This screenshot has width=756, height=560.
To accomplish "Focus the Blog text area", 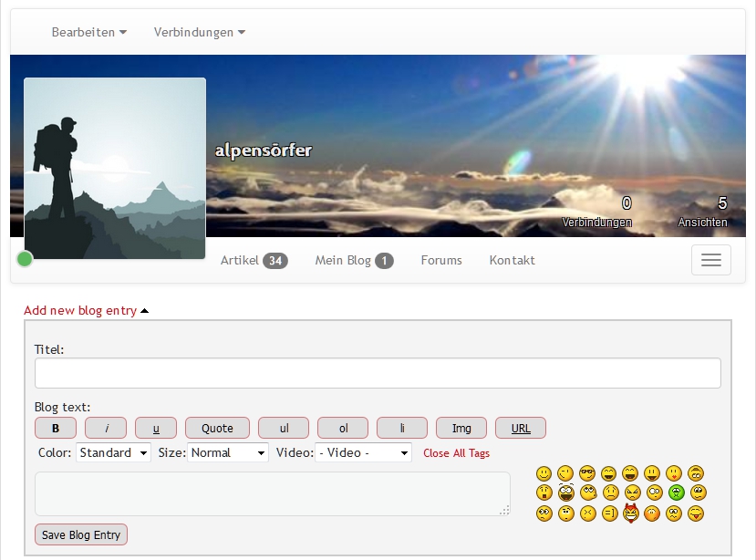I will click(x=273, y=494).
